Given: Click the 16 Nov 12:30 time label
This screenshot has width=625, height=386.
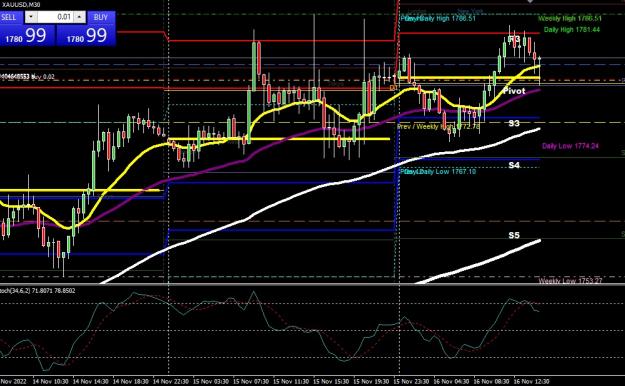Looking at the screenshot, I should (x=531, y=381).
